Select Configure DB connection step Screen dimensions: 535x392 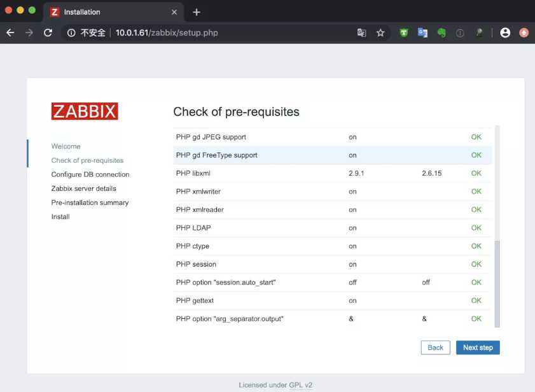(90, 174)
